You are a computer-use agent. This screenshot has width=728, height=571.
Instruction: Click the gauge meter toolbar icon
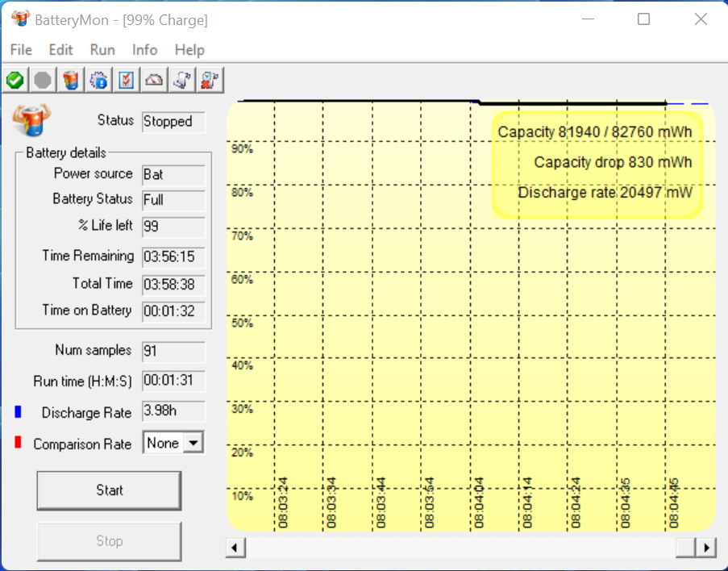[155, 80]
